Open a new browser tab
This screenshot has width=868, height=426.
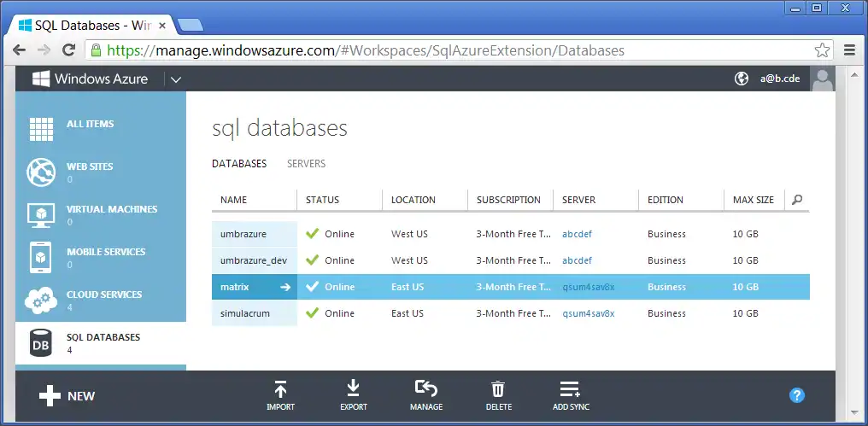[x=191, y=25]
